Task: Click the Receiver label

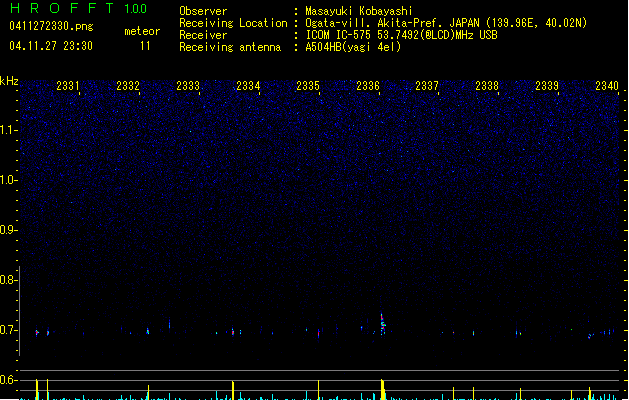Action: [x=203, y=35]
